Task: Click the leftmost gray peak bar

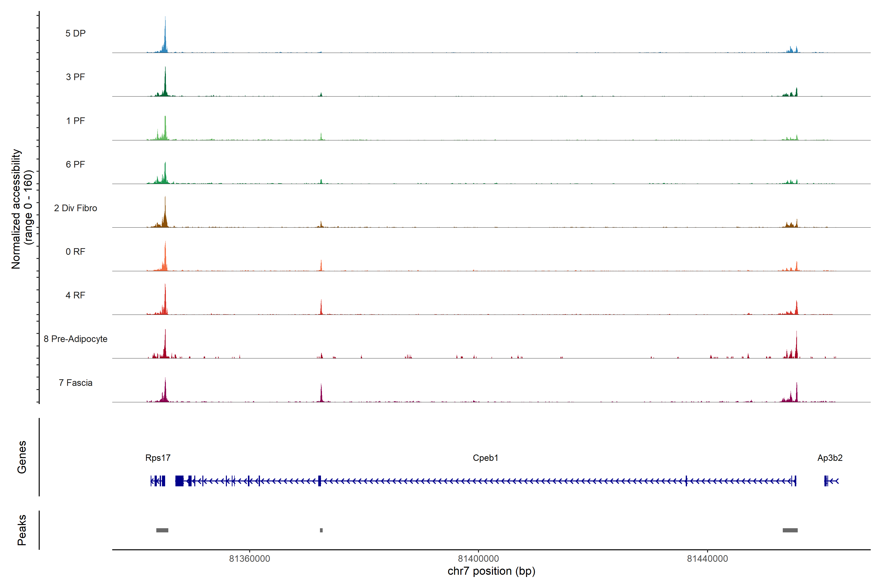Action: pos(162,530)
